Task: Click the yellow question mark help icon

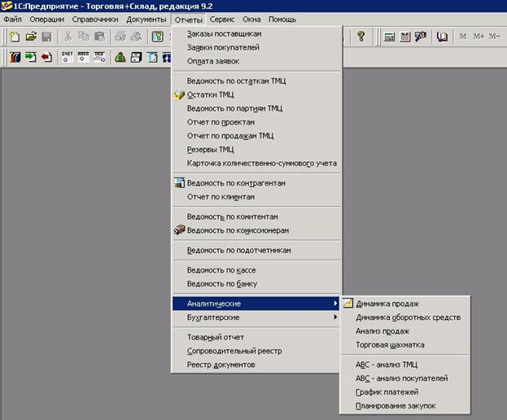Action: [x=361, y=37]
